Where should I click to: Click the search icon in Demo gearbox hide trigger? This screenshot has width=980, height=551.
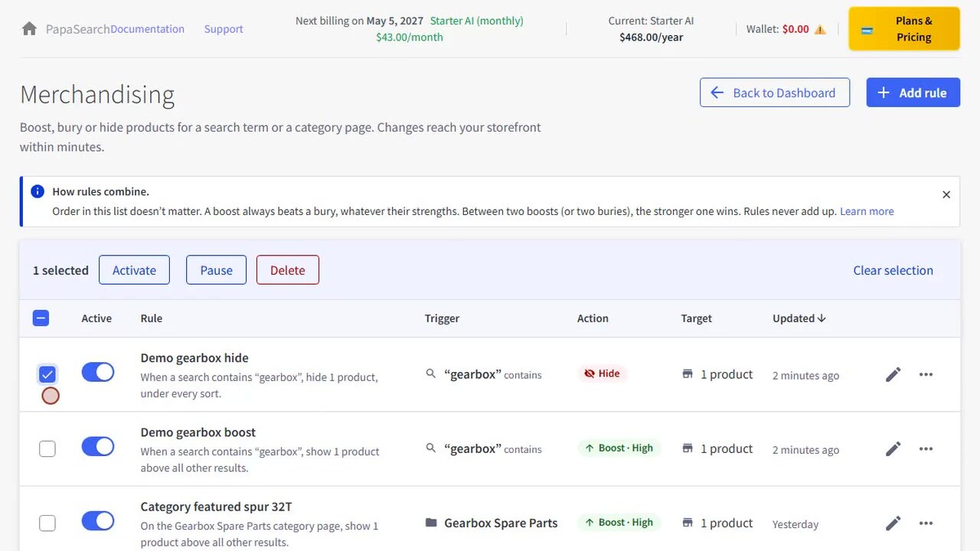pos(431,373)
